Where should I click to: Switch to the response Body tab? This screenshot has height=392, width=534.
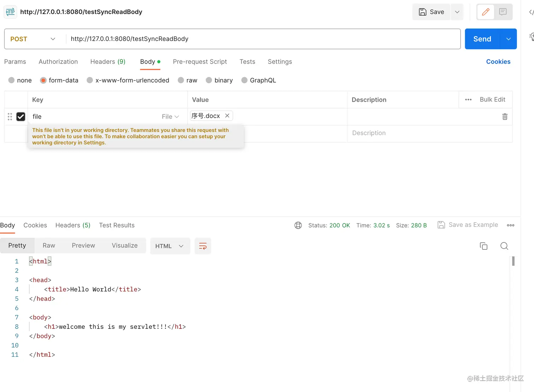(7, 225)
